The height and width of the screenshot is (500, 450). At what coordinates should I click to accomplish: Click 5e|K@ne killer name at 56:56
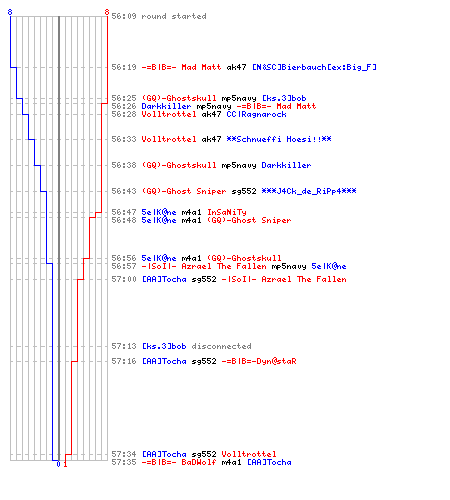(159, 258)
